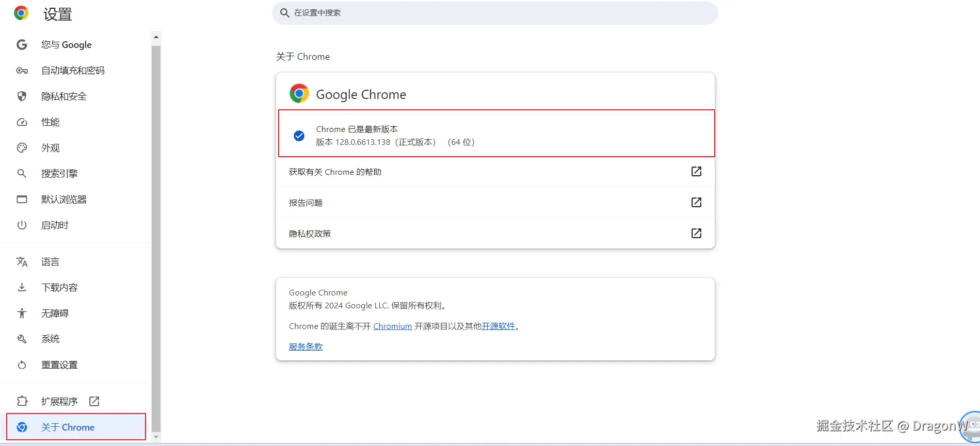Image resolution: width=980 pixels, height=446 pixels.
Task: Click the key icon for Autofill and passwords
Action: click(x=22, y=71)
